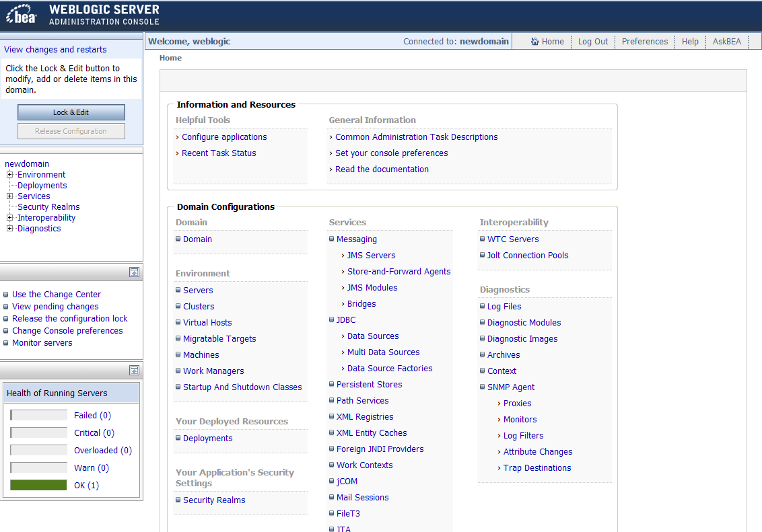Image resolution: width=762 pixels, height=532 pixels.
Task: Open newdomain root in domain tree
Action: click(27, 164)
